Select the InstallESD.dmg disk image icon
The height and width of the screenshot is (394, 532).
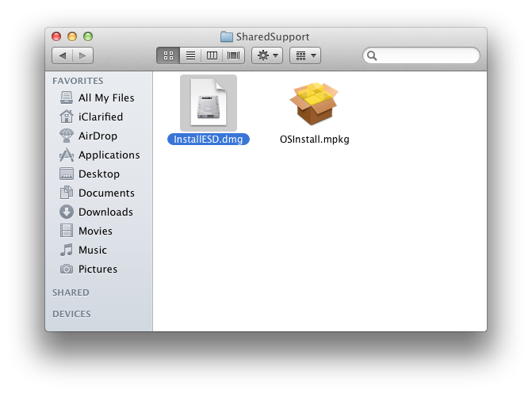pos(209,103)
